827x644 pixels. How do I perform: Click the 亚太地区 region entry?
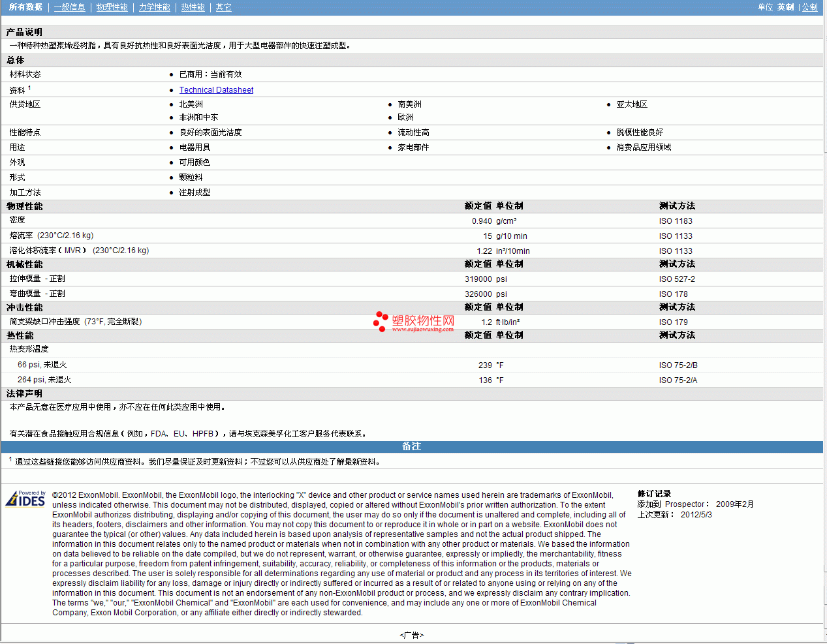pyautogui.click(x=632, y=104)
